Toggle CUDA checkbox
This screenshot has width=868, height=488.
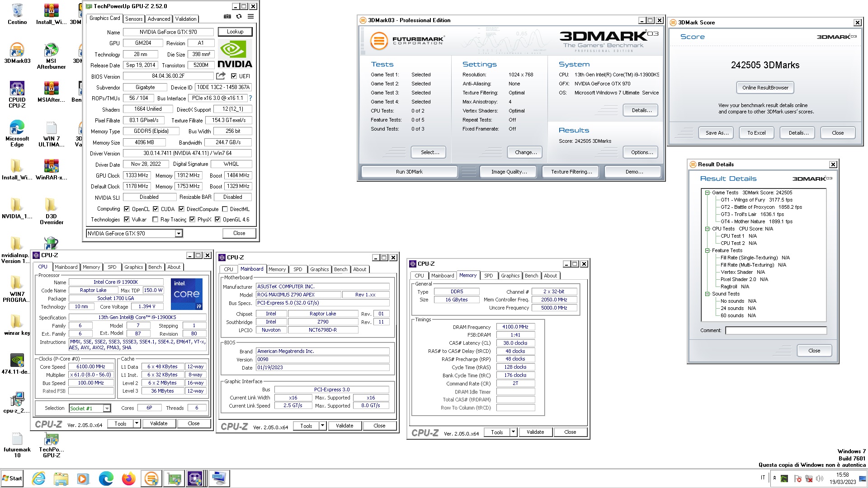click(156, 209)
